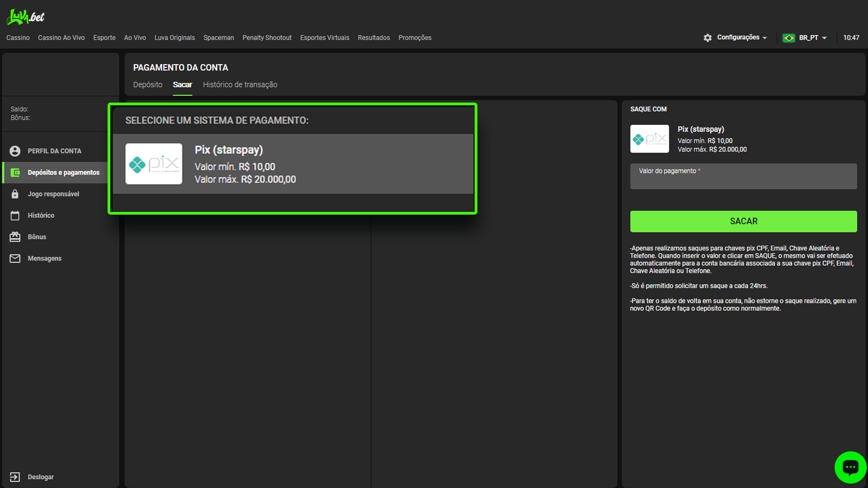The image size is (868, 488).
Task: Click Valor mín. R$ 10,00 in payment list
Action: point(235,167)
